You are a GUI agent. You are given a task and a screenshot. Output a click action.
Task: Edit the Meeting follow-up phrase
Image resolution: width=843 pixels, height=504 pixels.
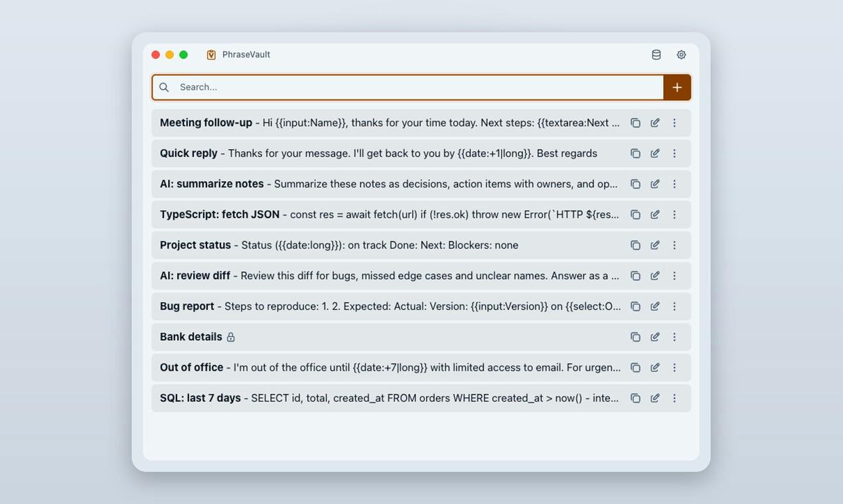(655, 123)
